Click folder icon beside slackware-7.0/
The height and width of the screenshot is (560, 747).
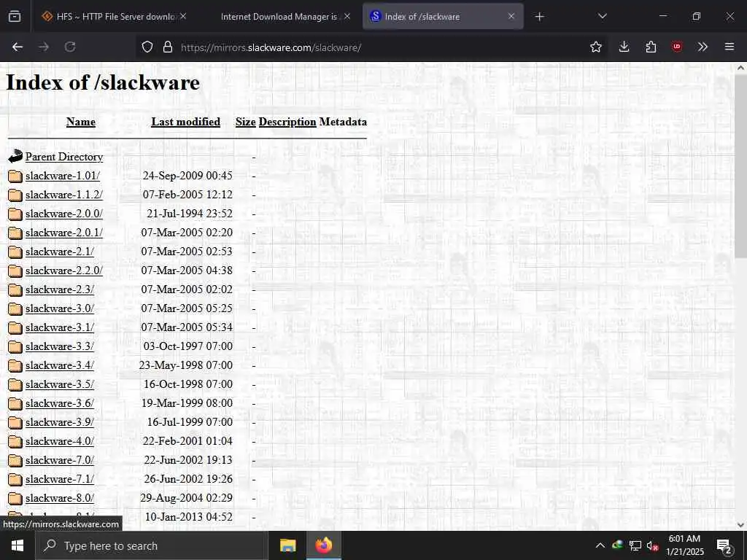(15, 461)
